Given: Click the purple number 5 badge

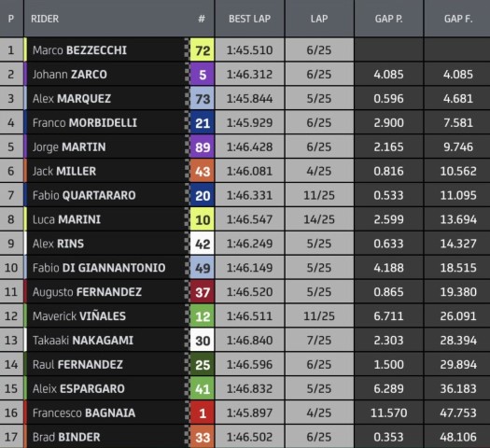Looking at the screenshot, I should click(202, 75).
